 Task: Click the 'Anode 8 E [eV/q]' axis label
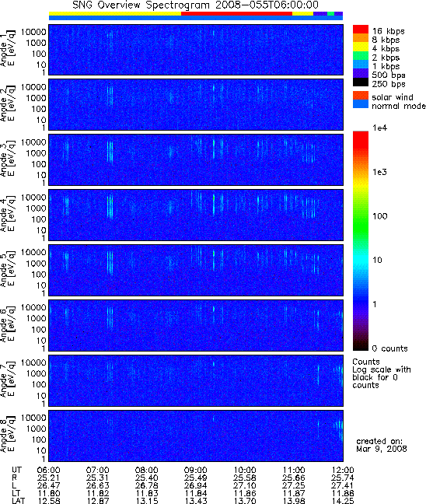tap(7, 435)
